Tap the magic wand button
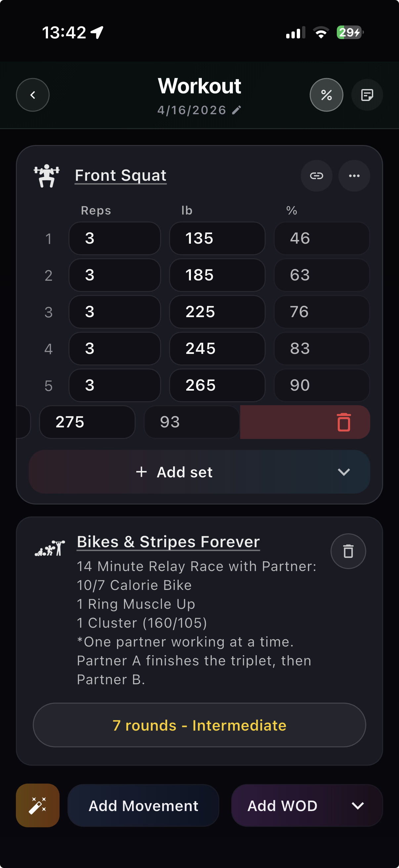 38,805
